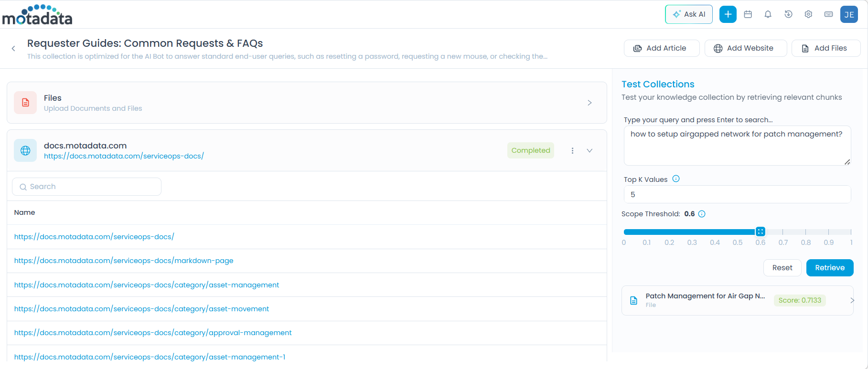
Task: Click the Ask AI button
Action: click(x=688, y=14)
